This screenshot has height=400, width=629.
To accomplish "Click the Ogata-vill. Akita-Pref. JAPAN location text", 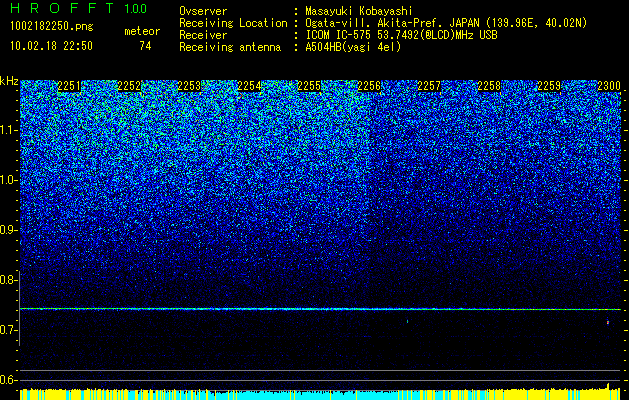I will pyautogui.click(x=446, y=23).
